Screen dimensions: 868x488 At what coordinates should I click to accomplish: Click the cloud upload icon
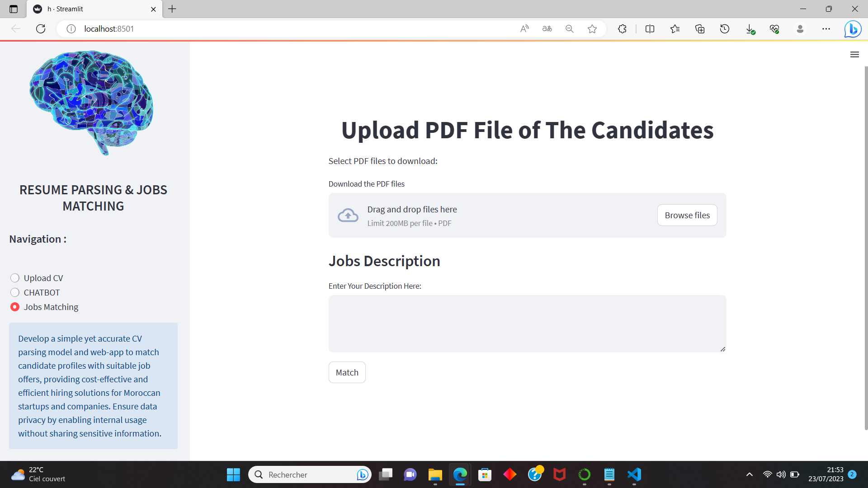click(348, 216)
